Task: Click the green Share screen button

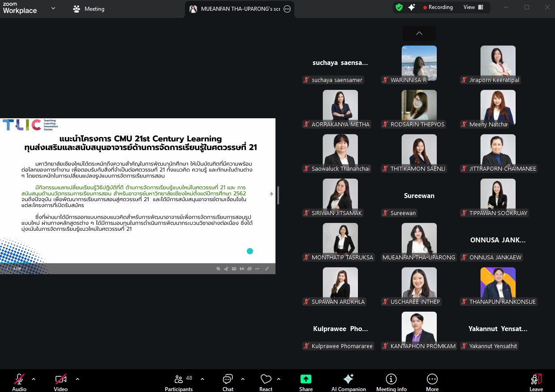Action: click(306, 382)
